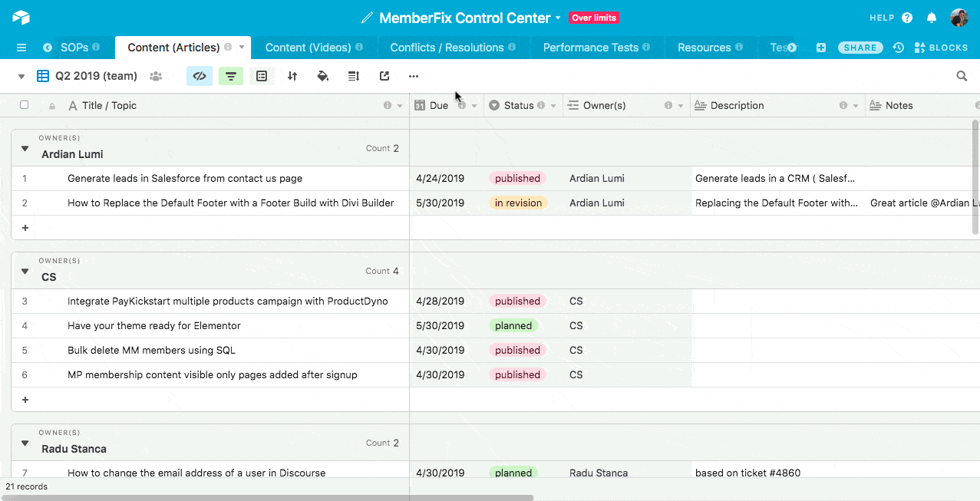Click the Over limits badge
This screenshot has height=501, width=980.
[x=594, y=18]
